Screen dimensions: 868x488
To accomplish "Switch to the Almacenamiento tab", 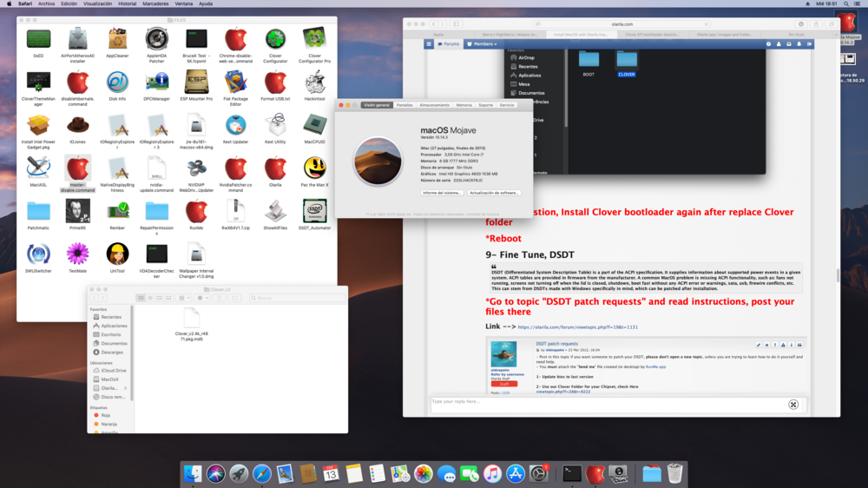I will click(434, 105).
